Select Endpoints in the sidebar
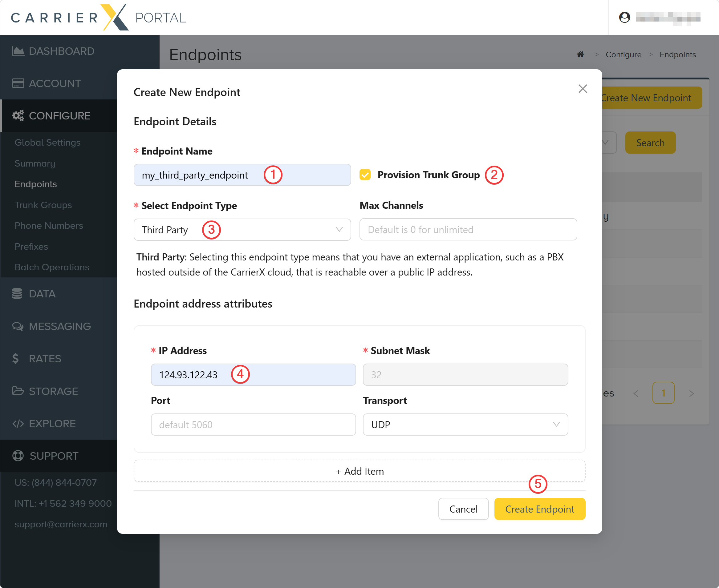This screenshot has width=719, height=588. [x=36, y=184]
